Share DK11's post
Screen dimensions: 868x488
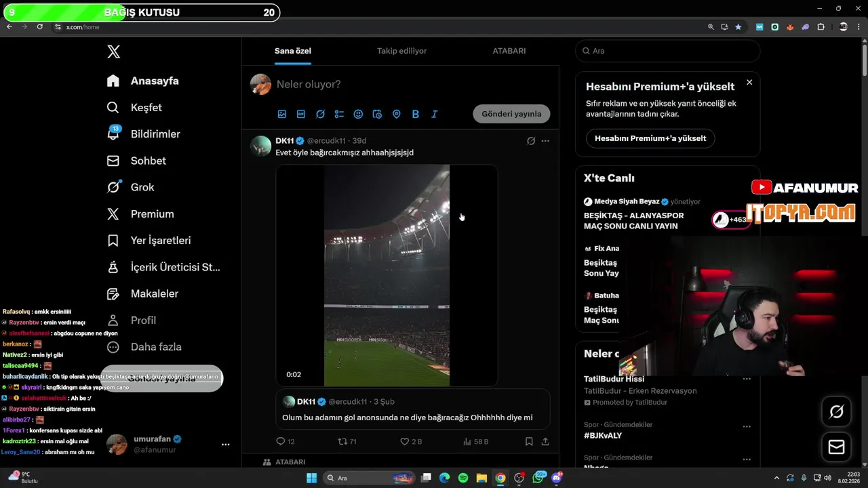click(545, 441)
